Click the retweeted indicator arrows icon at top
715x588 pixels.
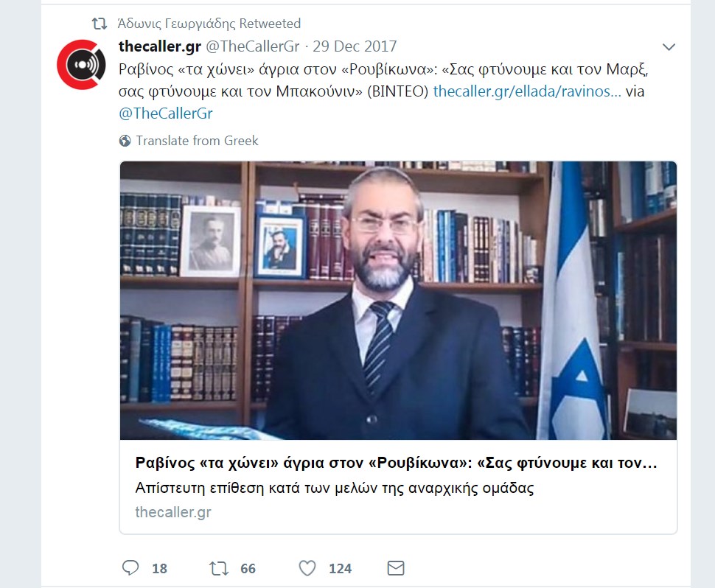(x=99, y=24)
